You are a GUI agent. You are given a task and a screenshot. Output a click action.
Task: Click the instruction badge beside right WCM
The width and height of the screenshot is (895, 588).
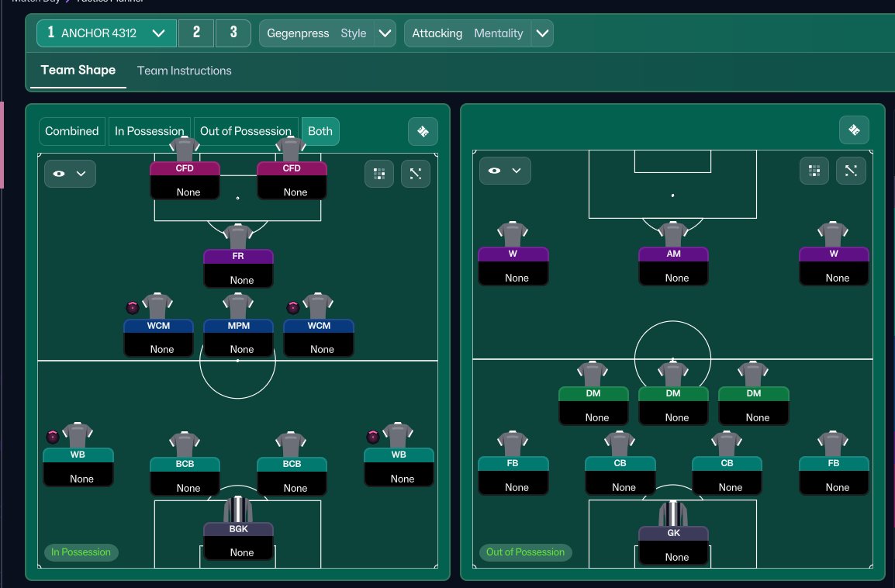pos(293,308)
